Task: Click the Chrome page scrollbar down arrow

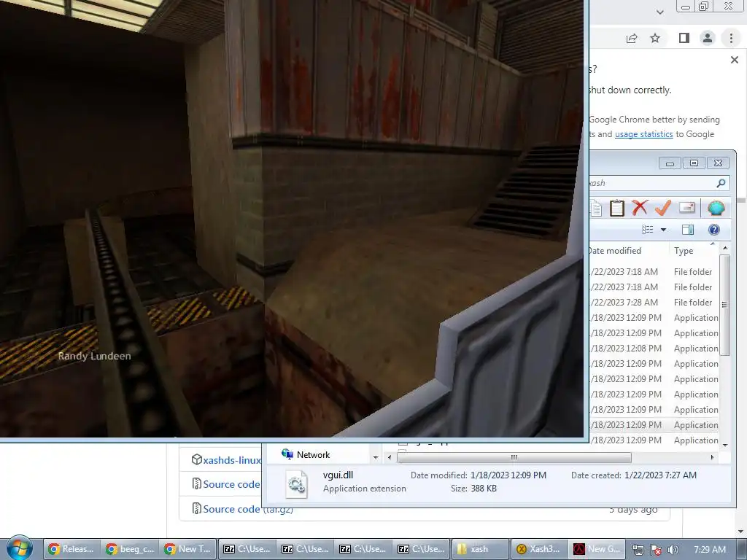Action: 741,532
